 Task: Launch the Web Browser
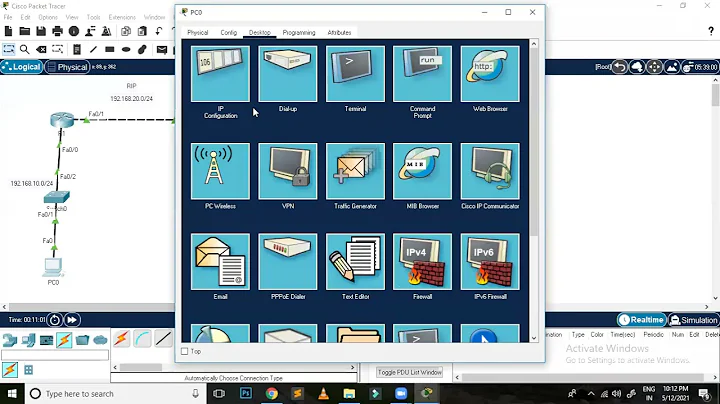tap(490, 73)
